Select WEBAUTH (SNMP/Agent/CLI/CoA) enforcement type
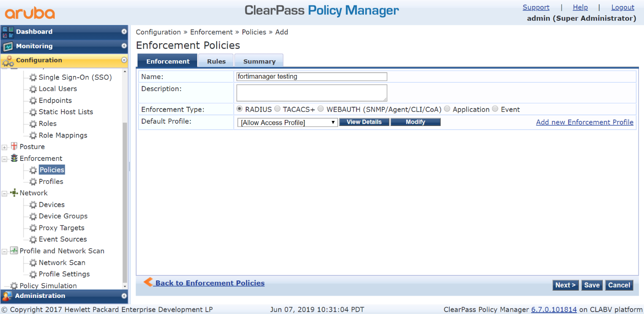Image resolution: width=644 pixels, height=314 pixels. pyautogui.click(x=321, y=109)
